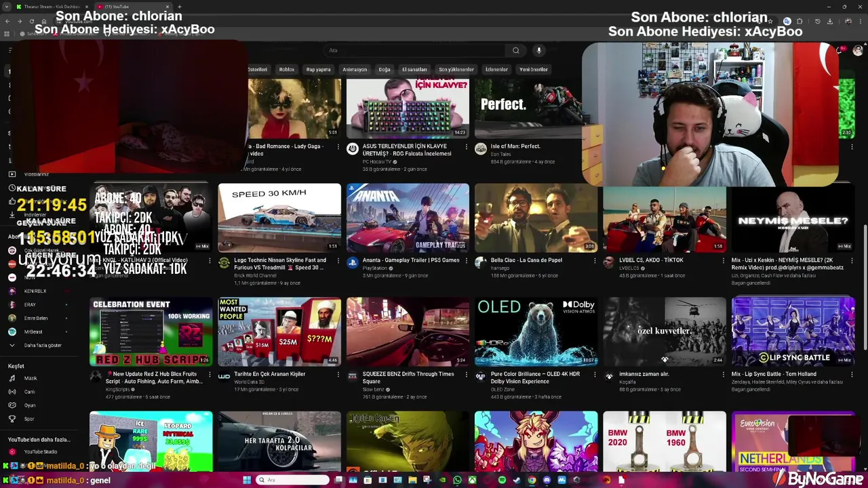
Task: Select the 'İzlenenler' filter chip
Action: (x=496, y=69)
